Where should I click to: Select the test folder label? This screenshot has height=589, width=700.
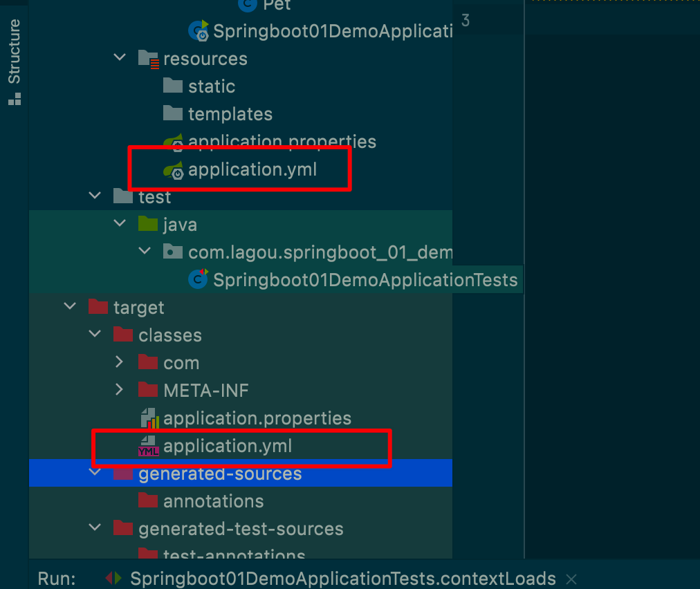[x=154, y=197]
